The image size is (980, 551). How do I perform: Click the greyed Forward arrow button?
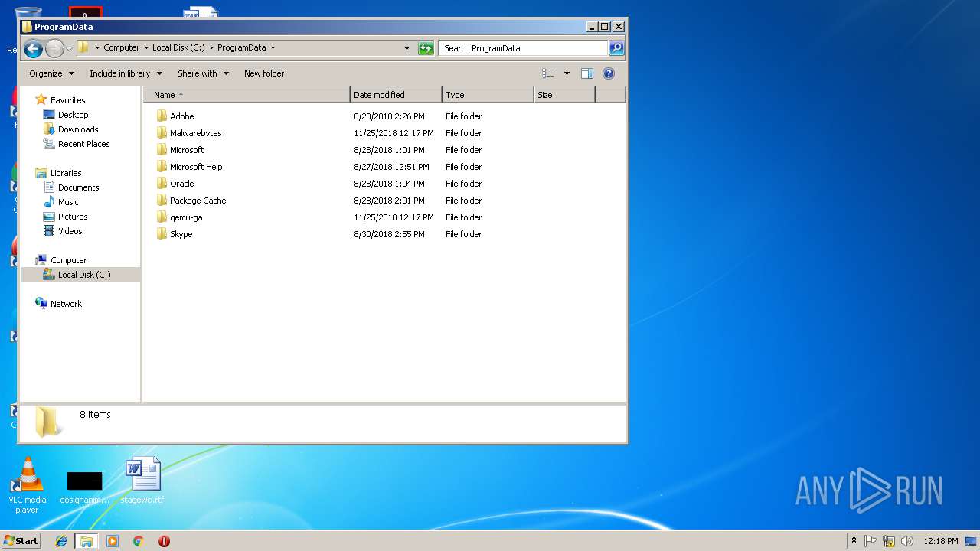coord(54,49)
